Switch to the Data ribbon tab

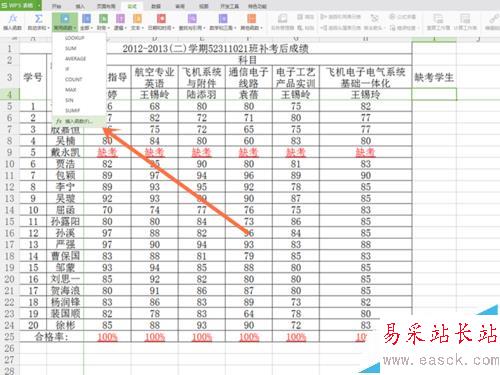tap(156, 6)
